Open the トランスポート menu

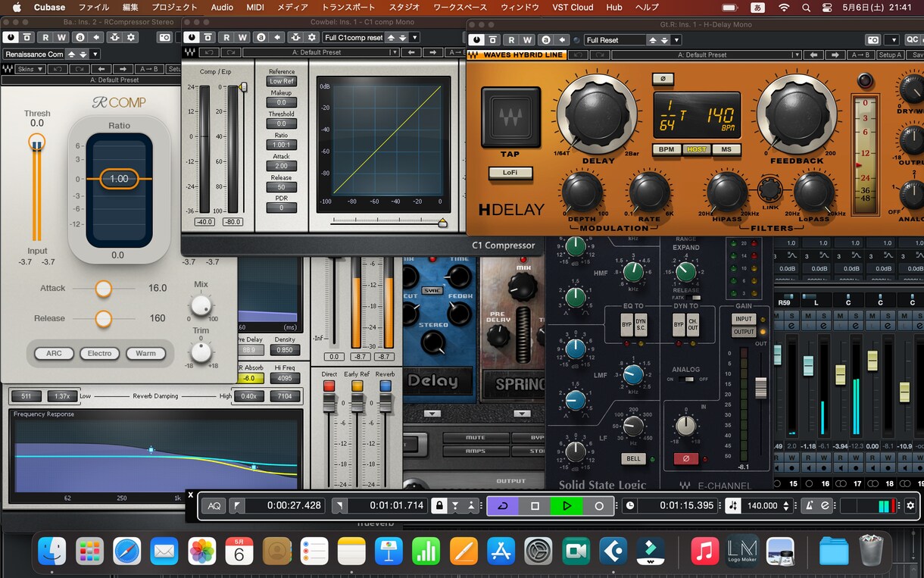pyautogui.click(x=349, y=7)
